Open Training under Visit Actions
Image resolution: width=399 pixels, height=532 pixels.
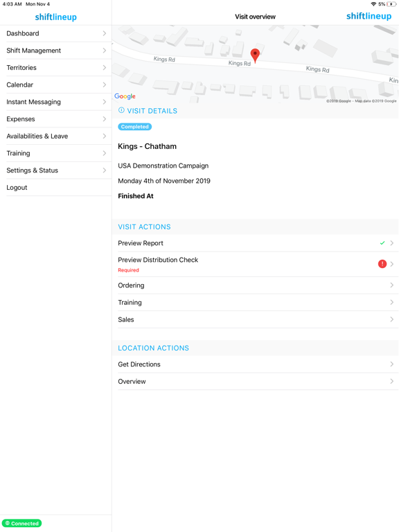tap(255, 302)
